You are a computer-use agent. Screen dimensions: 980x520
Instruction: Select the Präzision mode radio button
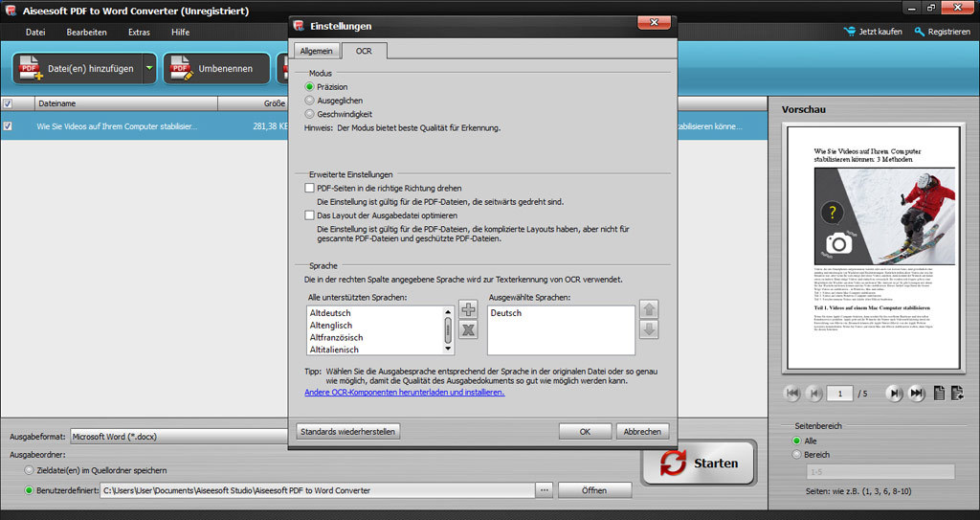(x=309, y=86)
